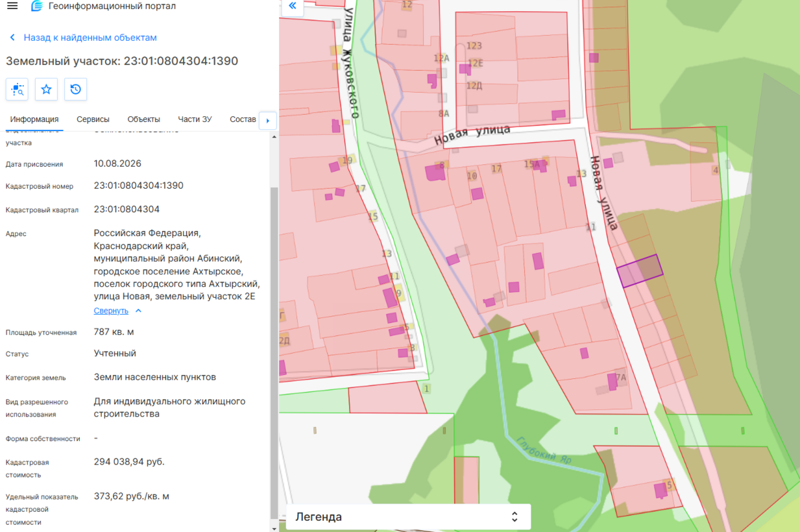Click the house number 8А on map

click(444, 114)
